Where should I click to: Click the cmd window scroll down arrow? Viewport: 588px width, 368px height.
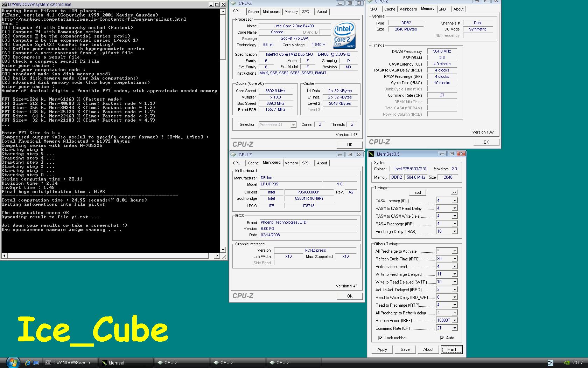pos(223,250)
